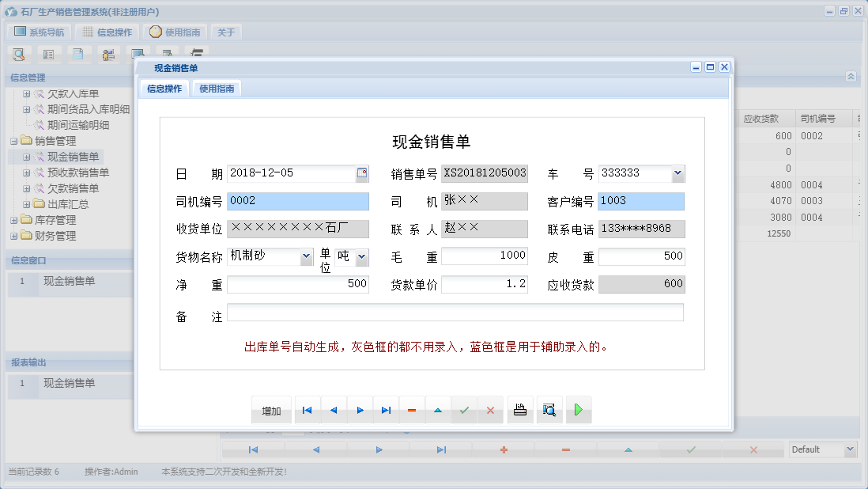Go to the next record arrow icon
The image size is (868, 489).
[360, 410]
